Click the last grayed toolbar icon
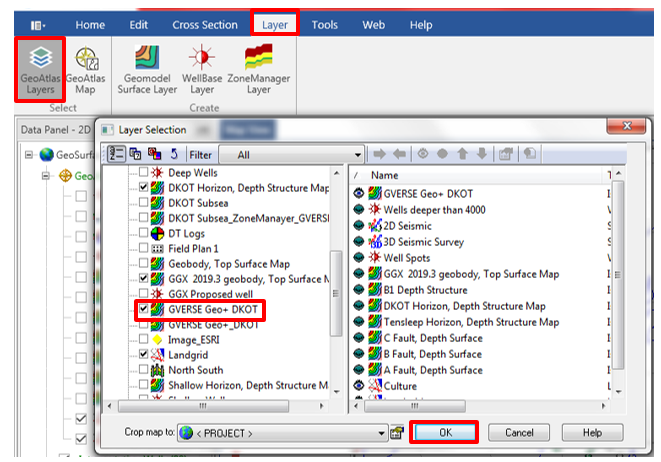661x462 pixels. (x=530, y=154)
